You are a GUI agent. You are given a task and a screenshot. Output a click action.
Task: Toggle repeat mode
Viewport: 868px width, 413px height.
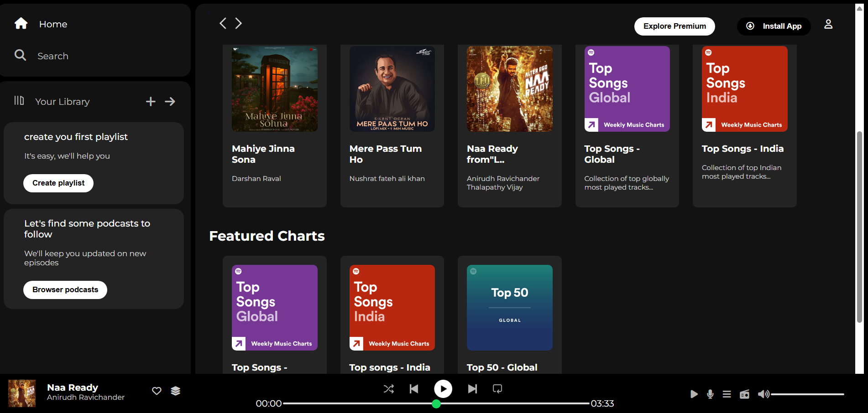(x=497, y=389)
